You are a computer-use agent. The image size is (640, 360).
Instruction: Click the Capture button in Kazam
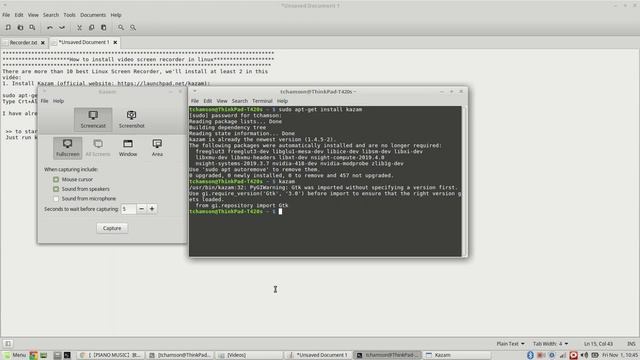112,228
